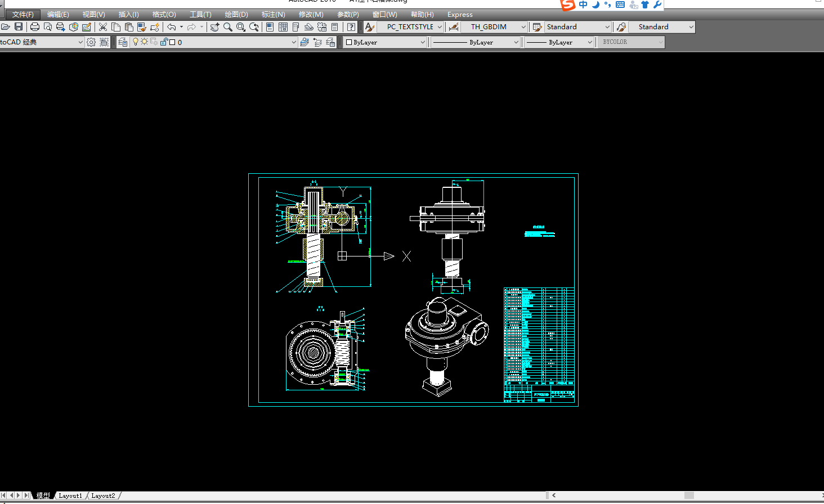Image resolution: width=824 pixels, height=504 pixels.
Task: Open the Layer States Manager icon
Action: pyautogui.click(x=330, y=42)
